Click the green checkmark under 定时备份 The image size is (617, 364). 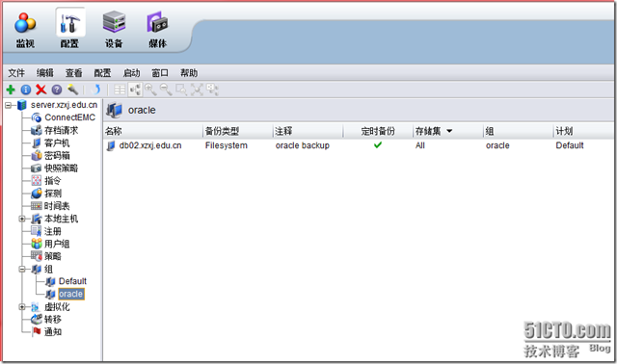pyautogui.click(x=378, y=145)
